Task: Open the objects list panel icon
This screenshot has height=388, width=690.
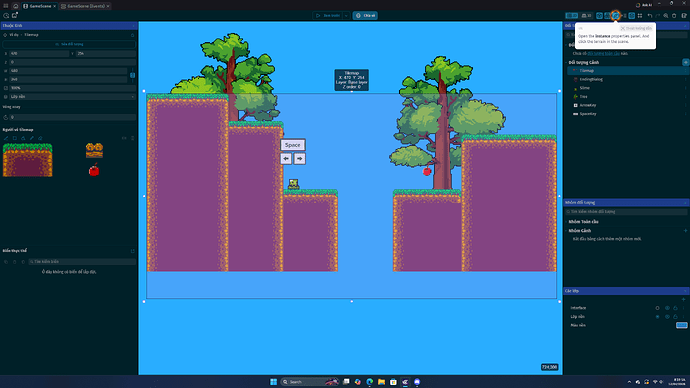Action: pos(599,15)
